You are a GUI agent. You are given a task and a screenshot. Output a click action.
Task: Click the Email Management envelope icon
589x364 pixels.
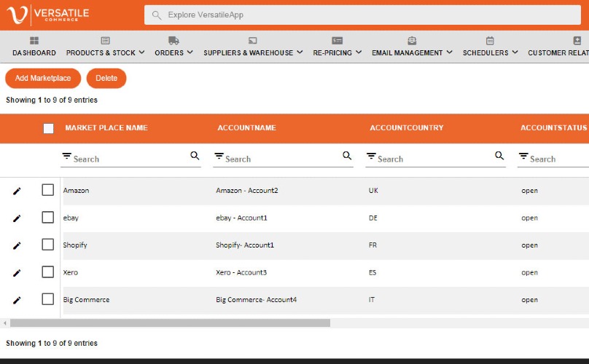(412, 41)
